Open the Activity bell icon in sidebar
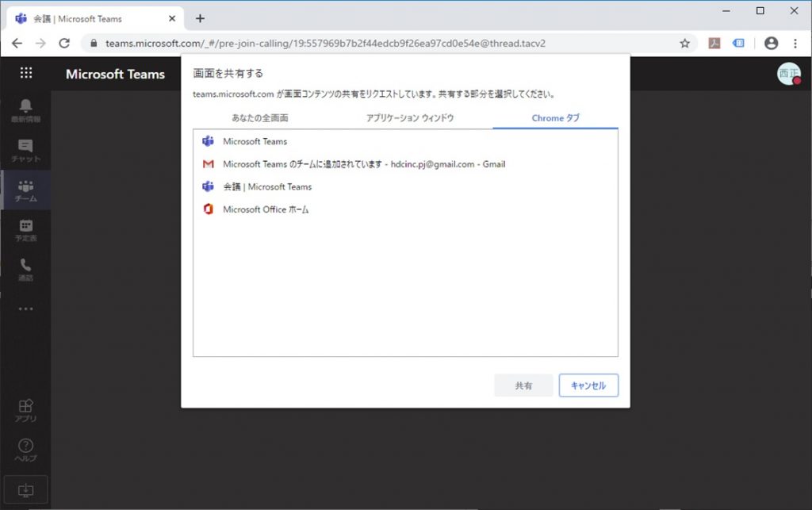Viewport: 812px width, 510px height. [x=25, y=110]
